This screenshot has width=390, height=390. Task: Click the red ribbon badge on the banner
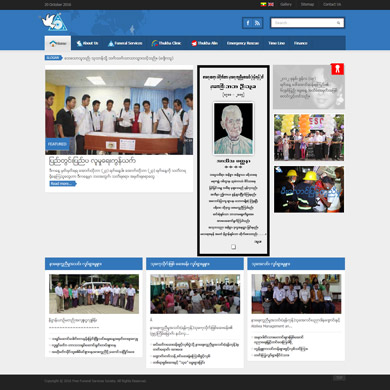pyautogui.click(x=337, y=69)
